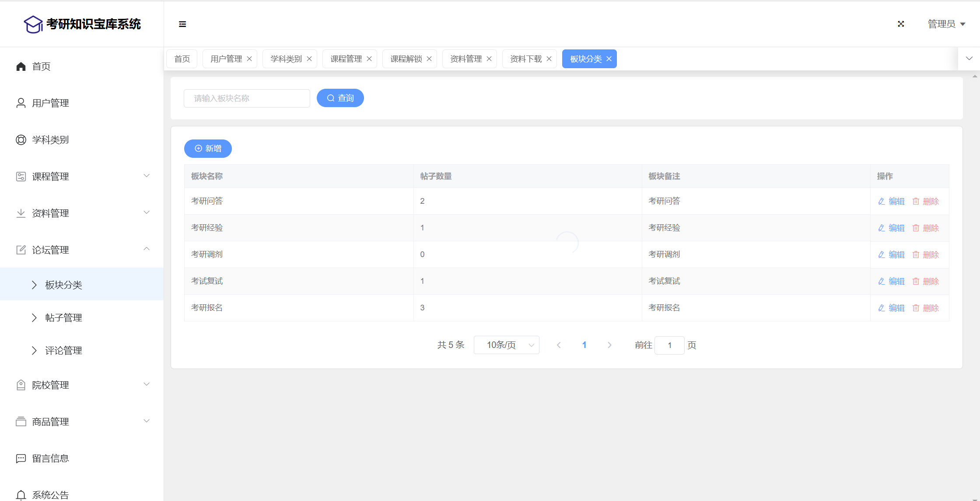
Task: Click the edit pencil icon for 考研问答
Action: click(882, 202)
